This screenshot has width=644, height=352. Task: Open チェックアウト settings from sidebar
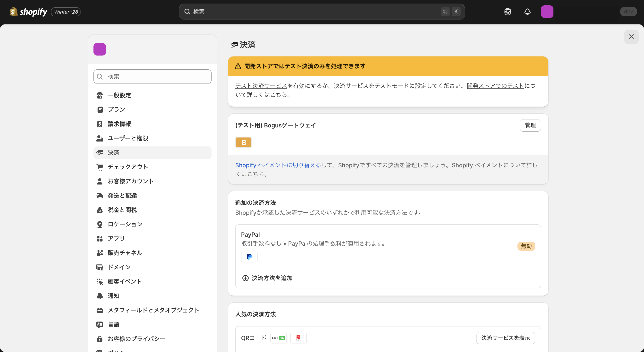pos(127,167)
